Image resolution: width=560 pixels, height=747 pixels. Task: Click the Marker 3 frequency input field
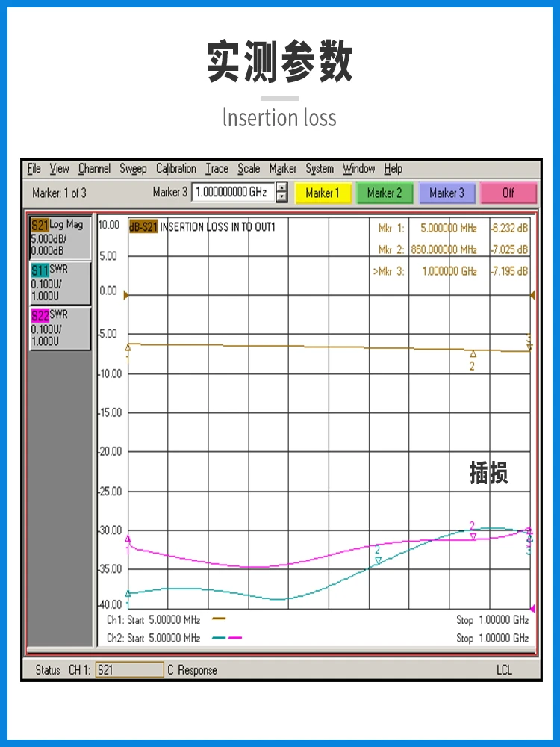233,193
